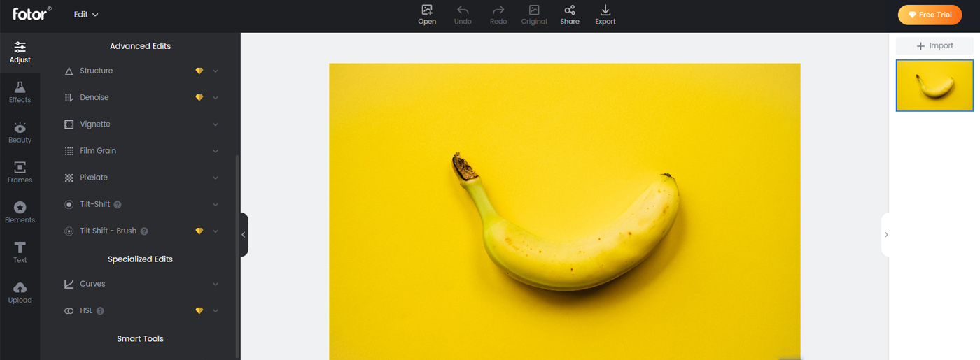Open the Elements sidebar panel
Viewport: 980px width, 360px height.
click(20, 212)
